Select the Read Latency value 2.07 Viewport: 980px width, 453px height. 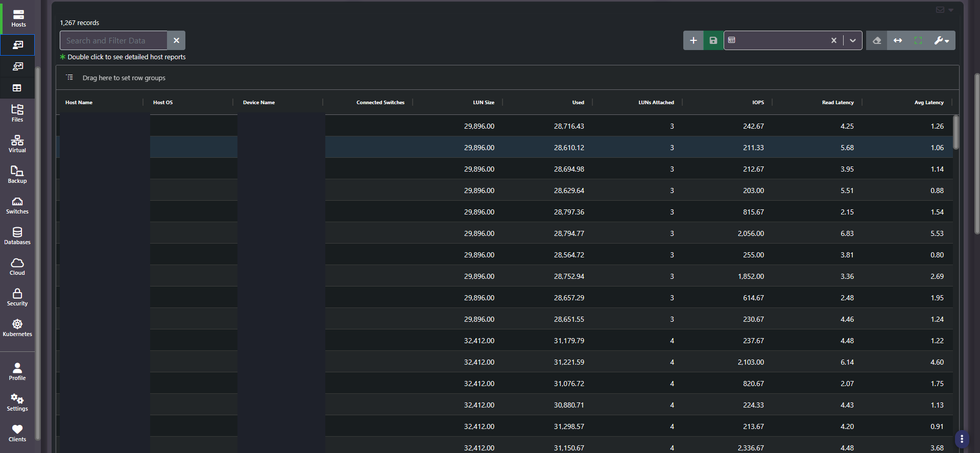(847, 384)
